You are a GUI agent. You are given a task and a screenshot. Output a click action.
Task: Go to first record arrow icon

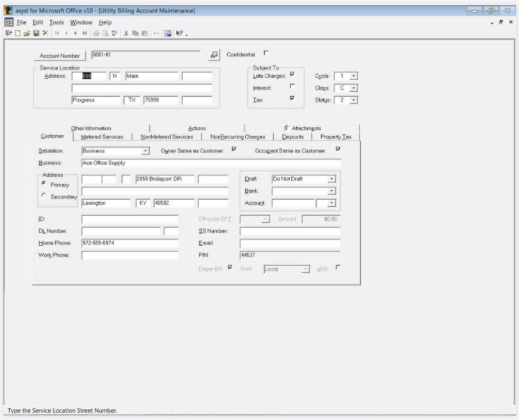point(57,33)
